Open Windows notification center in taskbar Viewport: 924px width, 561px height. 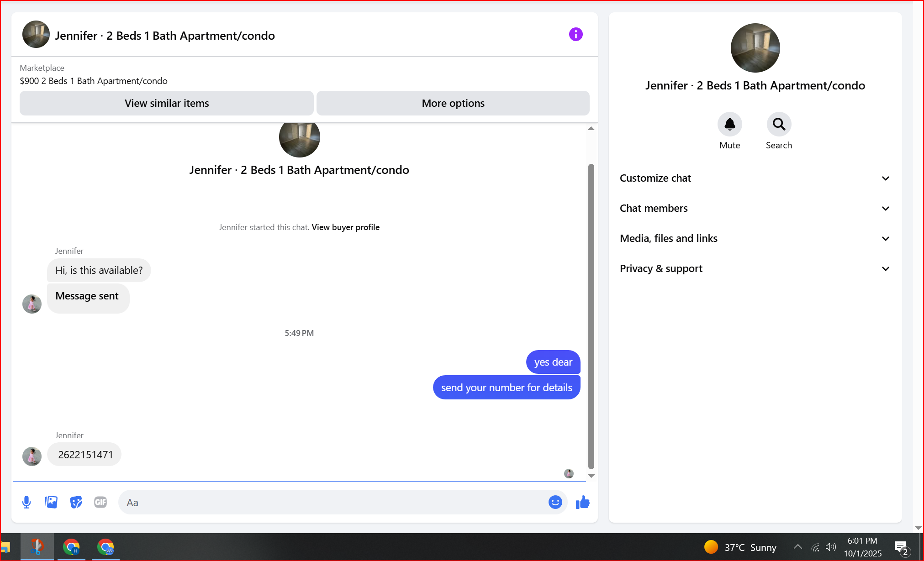click(x=901, y=547)
